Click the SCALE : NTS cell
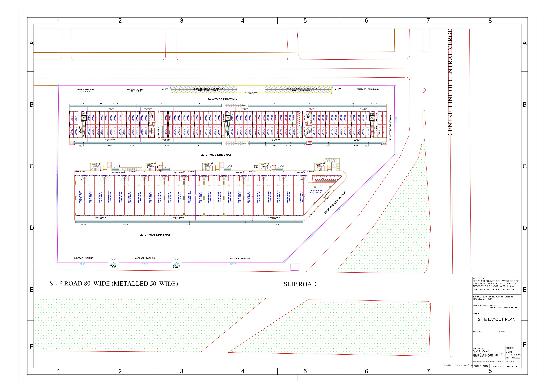The width and height of the screenshot is (555, 392). pyautogui.click(x=481, y=366)
